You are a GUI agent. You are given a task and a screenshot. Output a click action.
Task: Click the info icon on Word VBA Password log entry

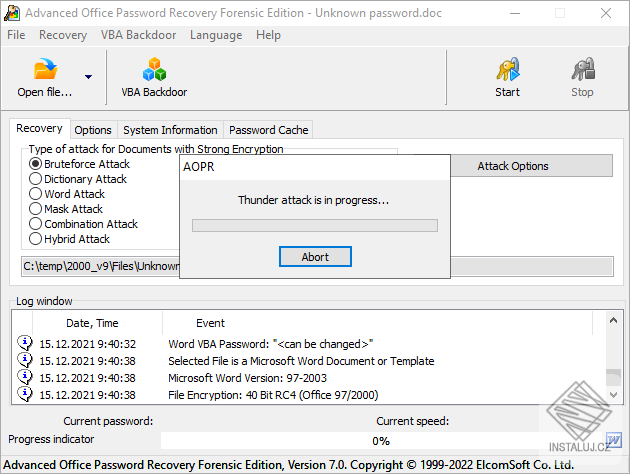[x=25, y=343]
